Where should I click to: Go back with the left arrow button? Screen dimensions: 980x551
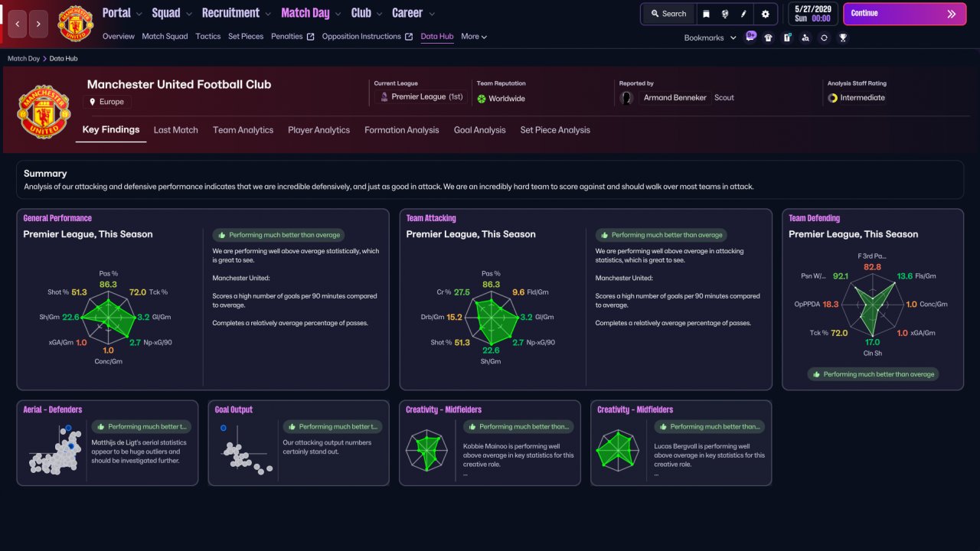18,24
